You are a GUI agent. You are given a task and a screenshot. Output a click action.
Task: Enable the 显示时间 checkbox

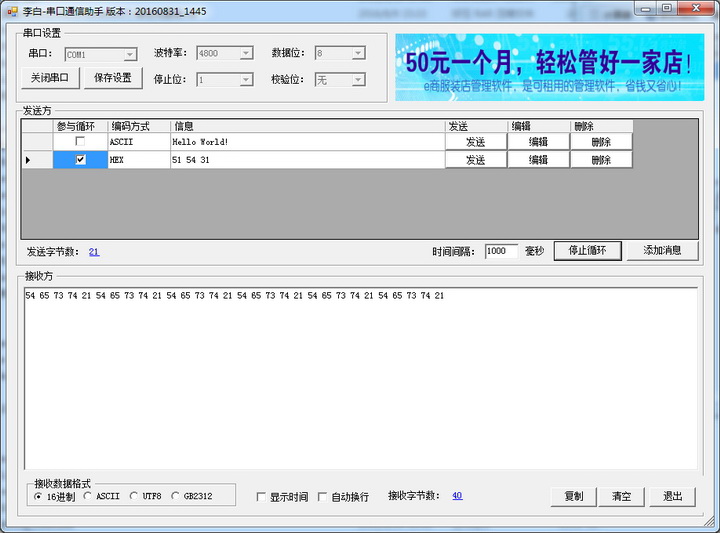click(x=262, y=497)
